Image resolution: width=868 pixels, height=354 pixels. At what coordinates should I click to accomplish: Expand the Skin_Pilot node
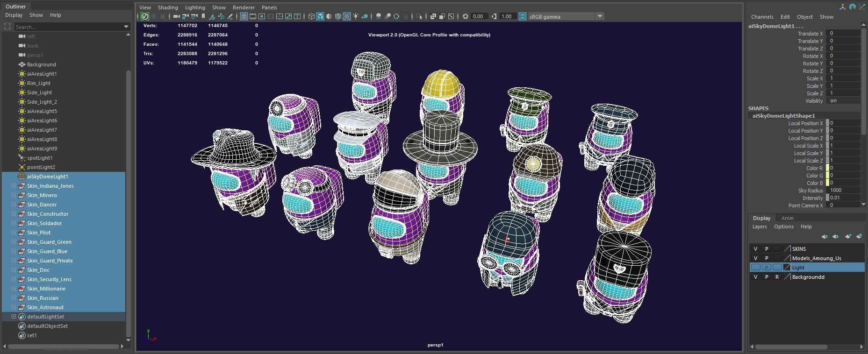[14, 233]
